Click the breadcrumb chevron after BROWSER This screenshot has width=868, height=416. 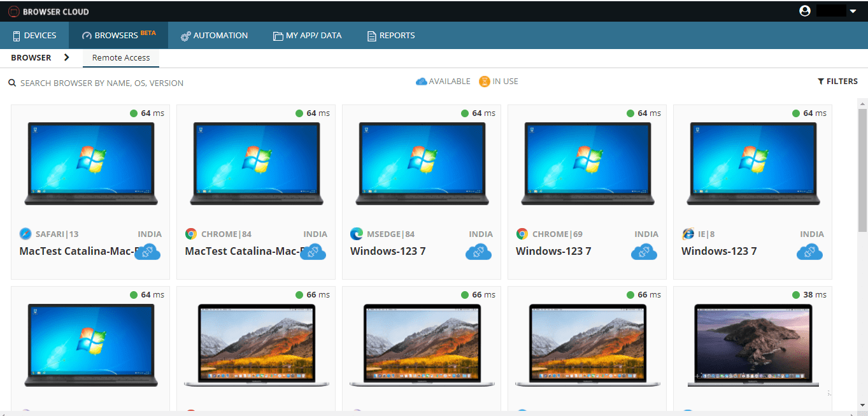click(x=67, y=58)
